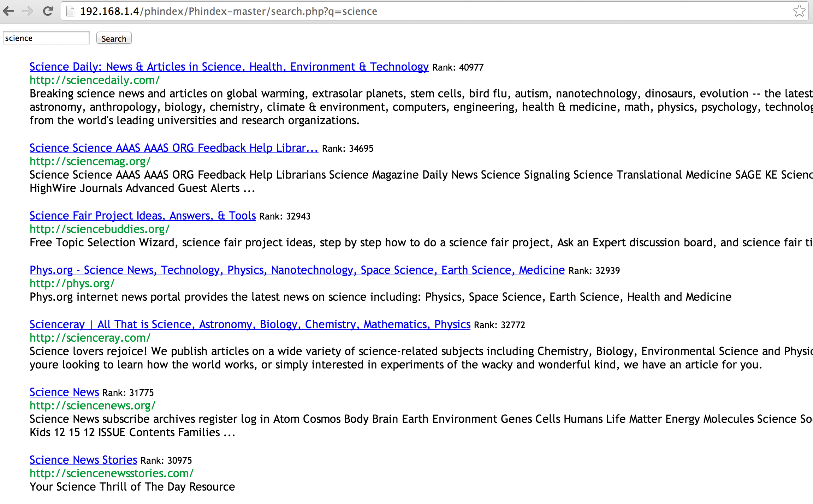
Task: Click the Rank: 34695 text
Action: pyautogui.click(x=348, y=149)
